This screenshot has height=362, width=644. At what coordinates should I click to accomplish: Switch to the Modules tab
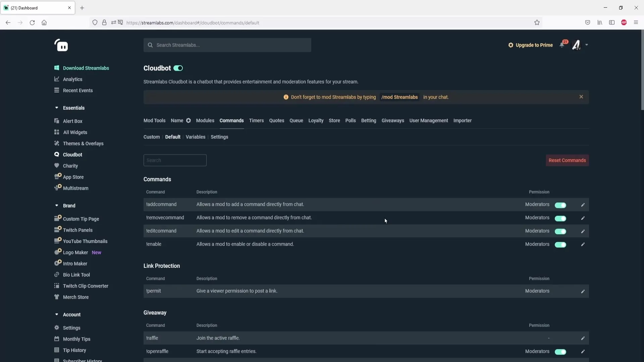point(205,120)
